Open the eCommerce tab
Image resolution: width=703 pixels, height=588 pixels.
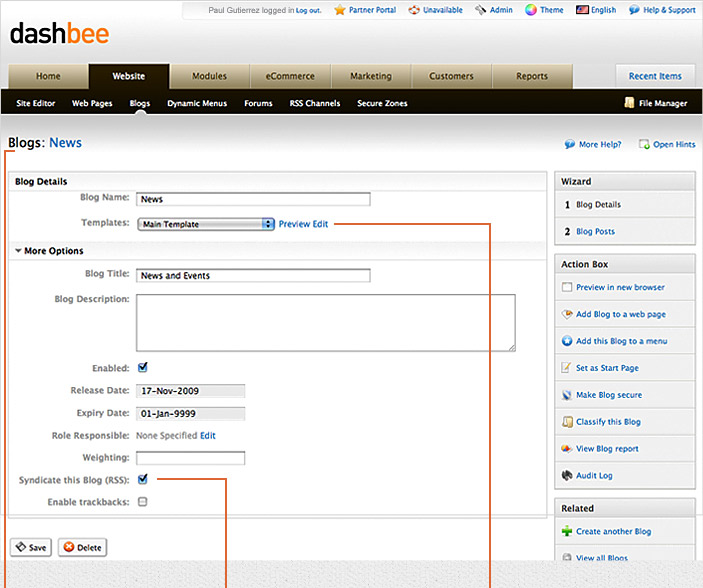290,76
